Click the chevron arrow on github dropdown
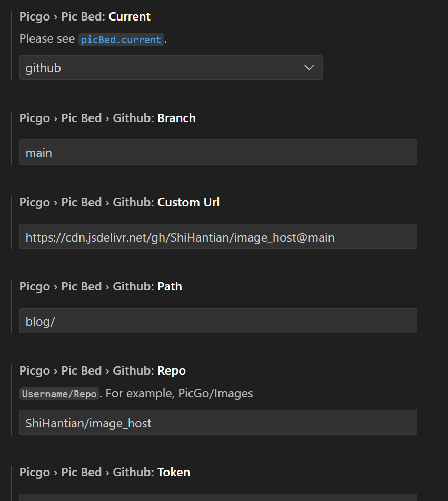This screenshot has height=501, width=448. 309,68
